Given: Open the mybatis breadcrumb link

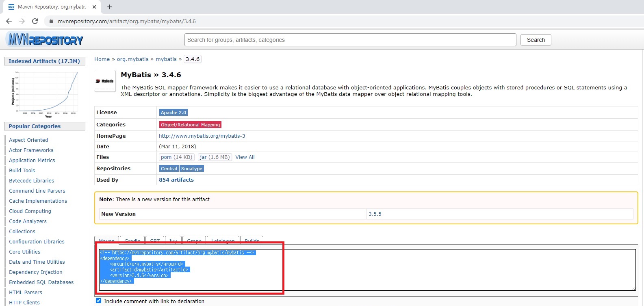Looking at the screenshot, I should tap(166, 59).
